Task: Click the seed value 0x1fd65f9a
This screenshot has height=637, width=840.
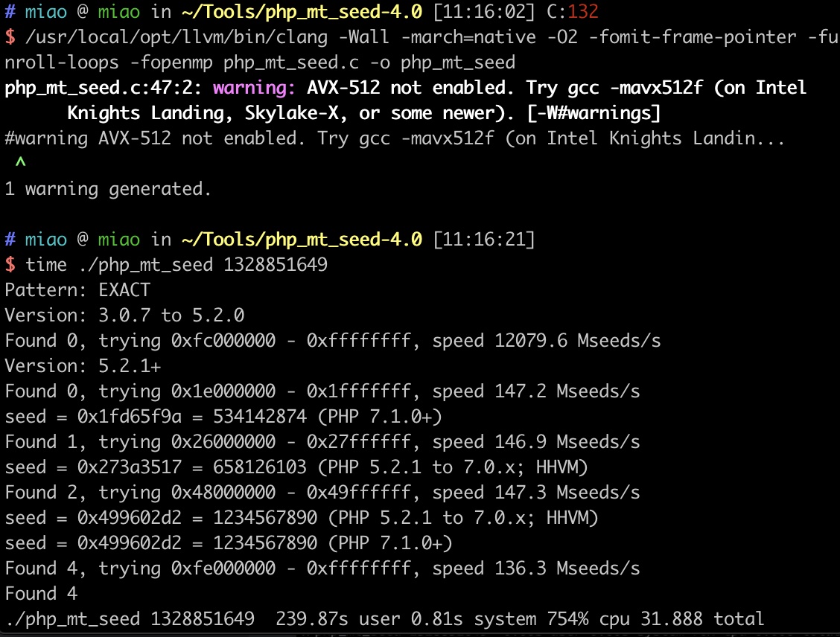Action: click(129, 417)
